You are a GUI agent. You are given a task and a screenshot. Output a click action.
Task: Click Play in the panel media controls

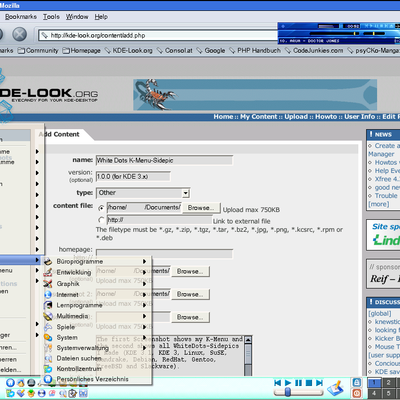click(288, 383)
